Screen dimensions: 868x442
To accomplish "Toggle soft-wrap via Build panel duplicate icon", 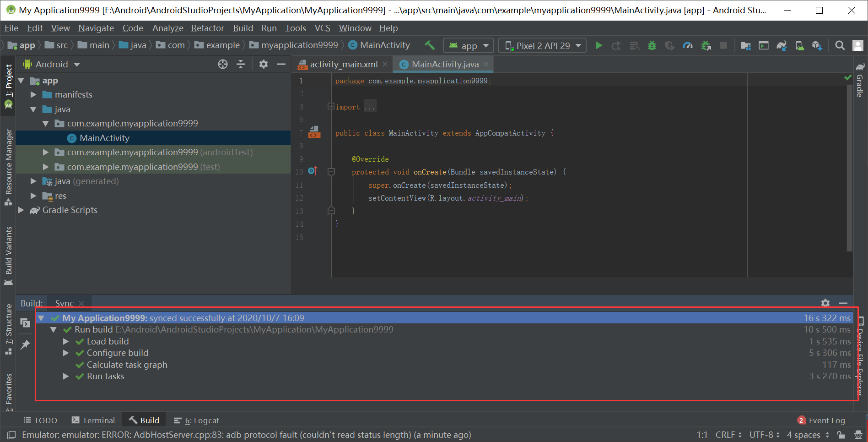I will click(25, 323).
